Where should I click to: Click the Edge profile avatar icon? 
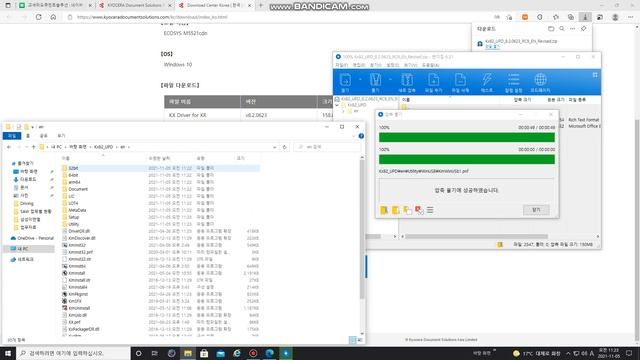tap(615, 17)
